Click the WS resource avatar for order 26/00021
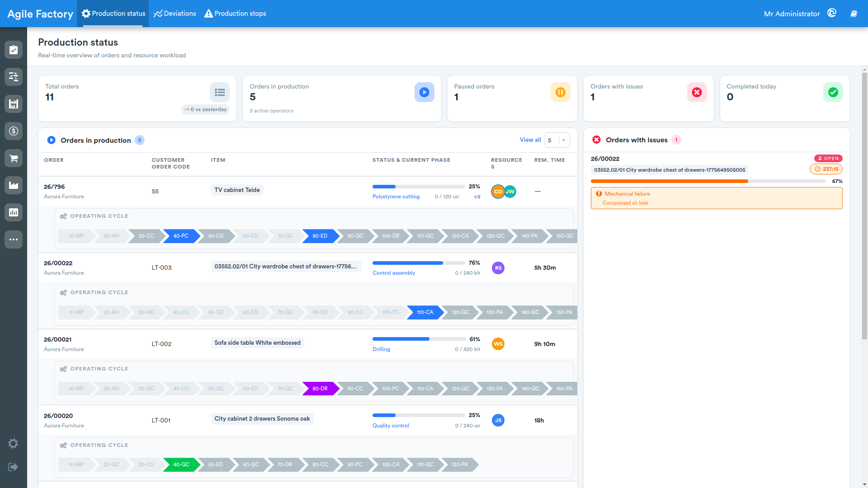868x488 pixels. [x=498, y=344]
